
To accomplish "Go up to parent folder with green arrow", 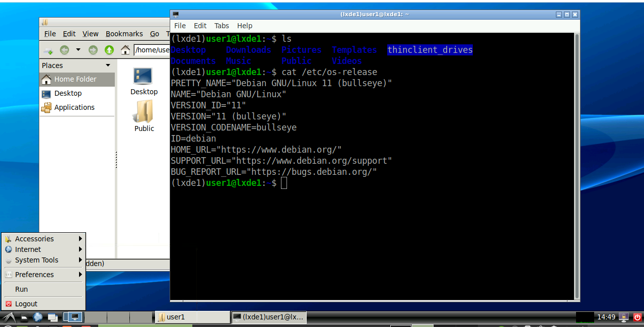I will (109, 50).
